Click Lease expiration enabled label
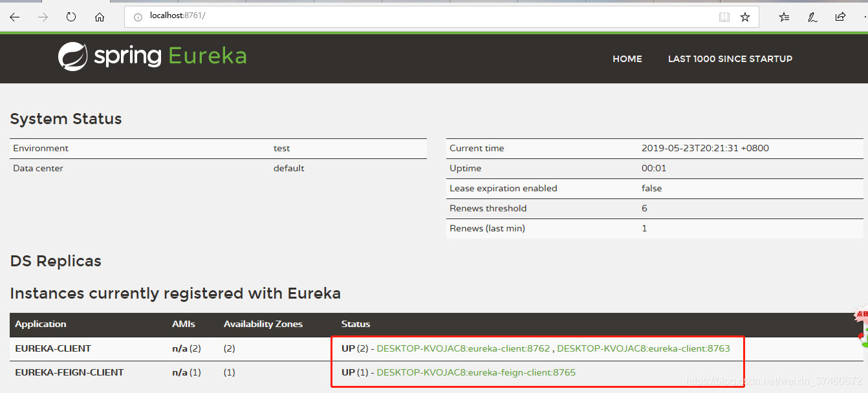868x393 pixels. point(503,188)
